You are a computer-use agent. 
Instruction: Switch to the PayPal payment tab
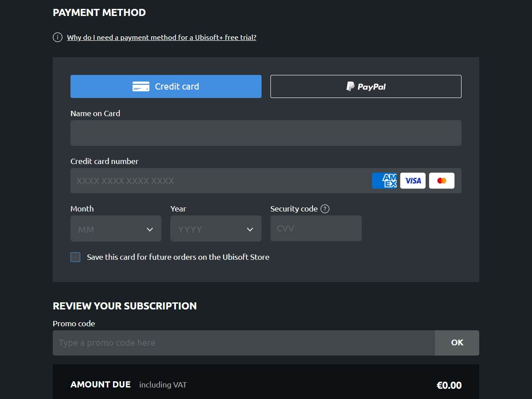coord(366,86)
